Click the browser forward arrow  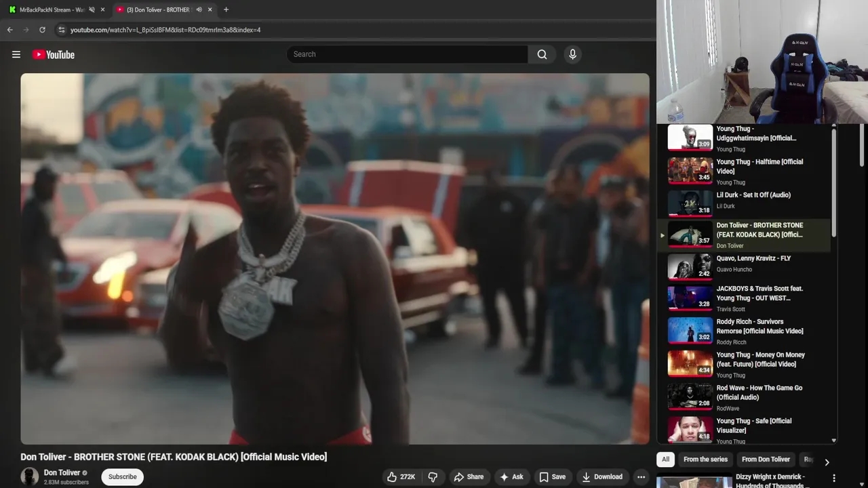tap(26, 30)
